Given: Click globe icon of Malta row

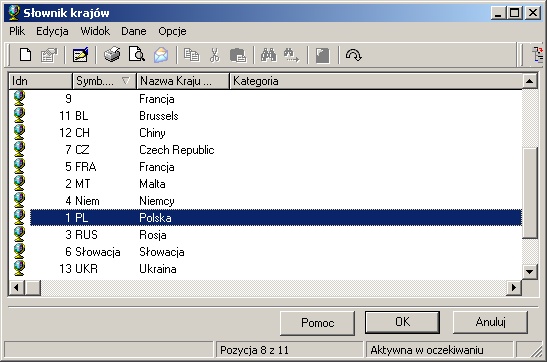Looking at the screenshot, I should click(x=19, y=183).
